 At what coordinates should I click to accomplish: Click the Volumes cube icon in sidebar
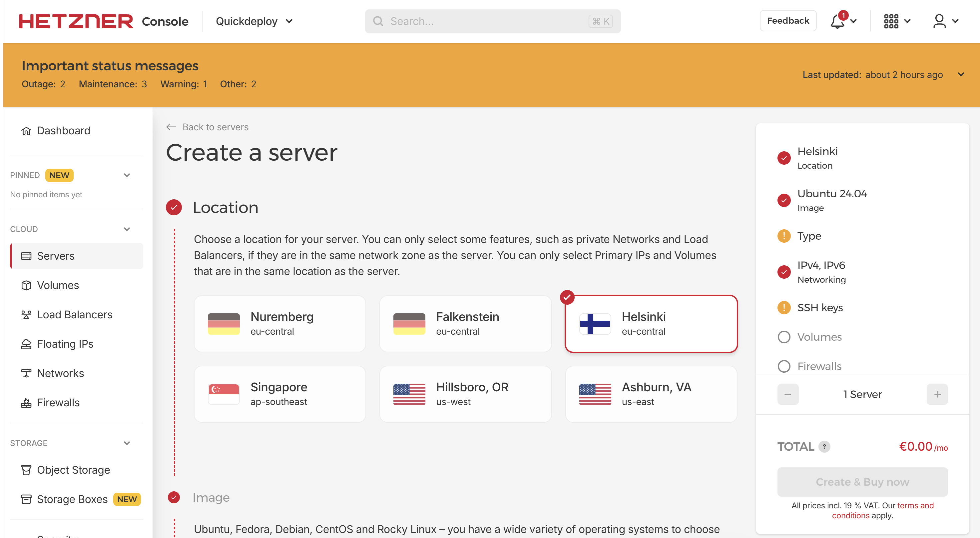point(26,285)
